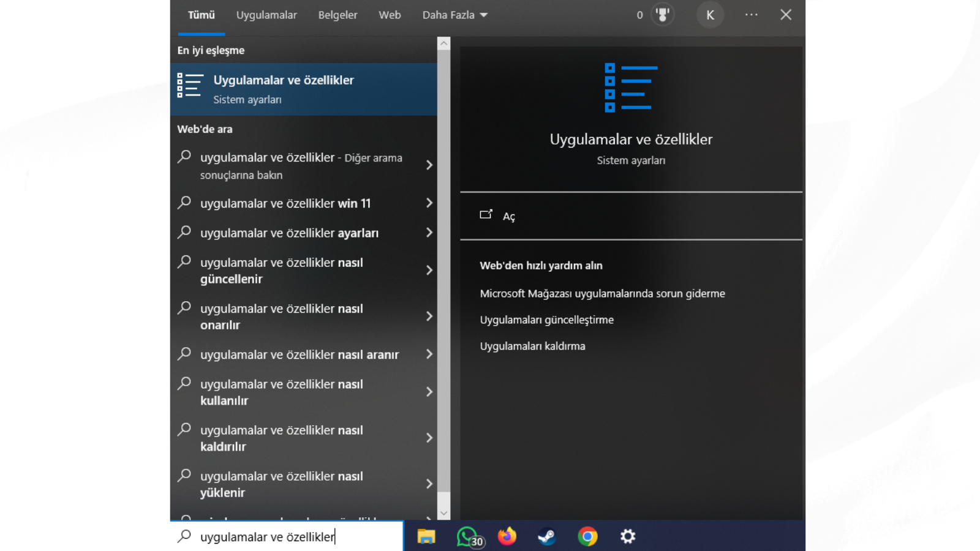The height and width of the screenshot is (551, 980).
Task: Select the Web search tab
Action: tap(390, 15)
